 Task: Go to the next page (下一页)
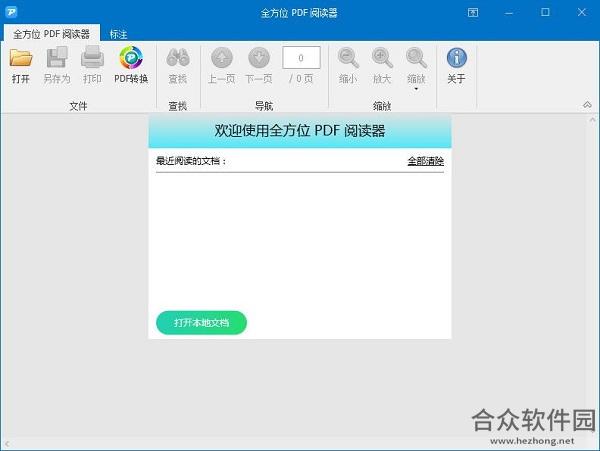[x=259, y=65]
